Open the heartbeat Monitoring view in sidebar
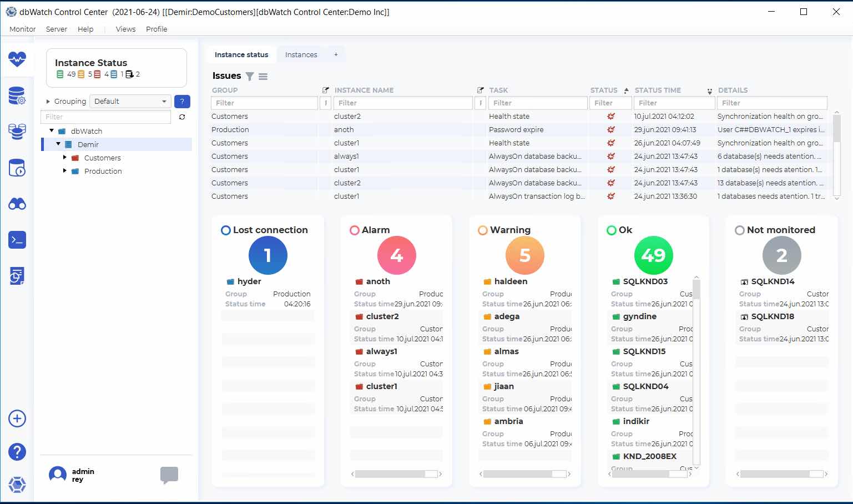 pos(17,58)
